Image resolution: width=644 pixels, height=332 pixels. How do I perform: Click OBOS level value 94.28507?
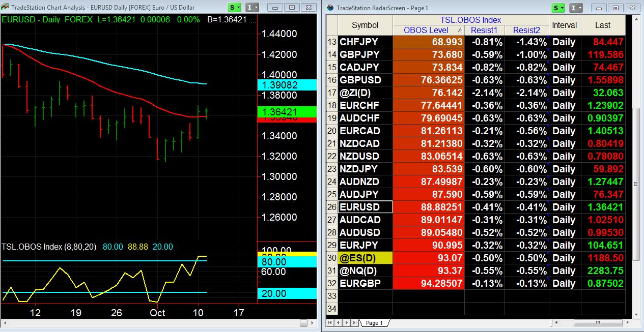click(429, 283)
